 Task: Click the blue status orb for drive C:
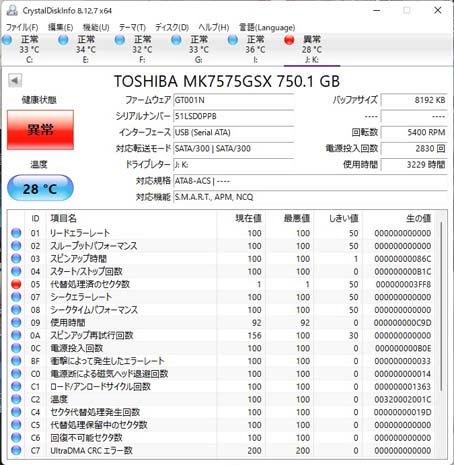pyautogui.click(x=7, y=40)
